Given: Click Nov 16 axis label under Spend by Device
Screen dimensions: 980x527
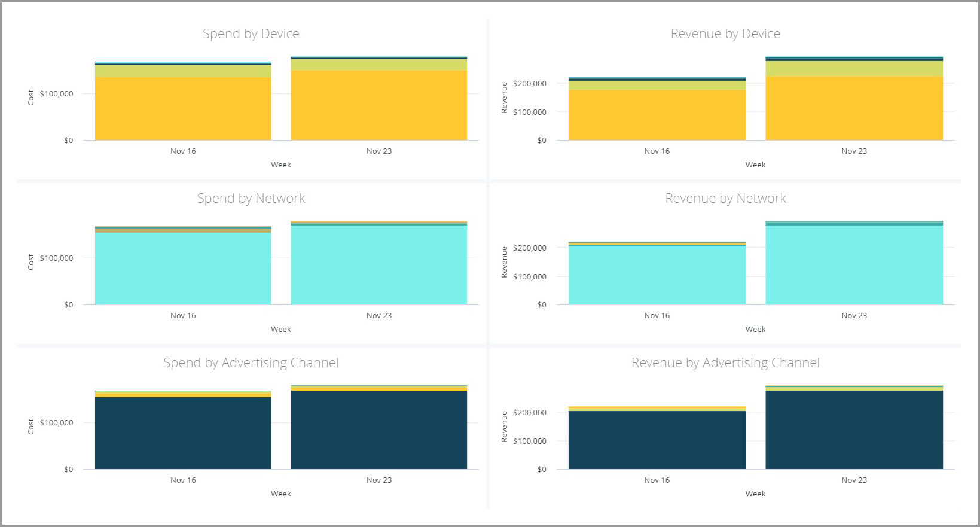Looking at the screenshot, I should click(183, 151).
